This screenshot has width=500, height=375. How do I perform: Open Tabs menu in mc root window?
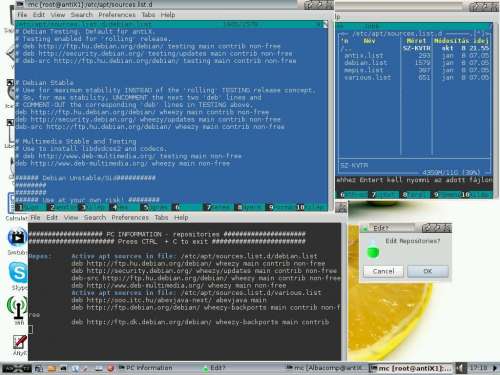(148, 15)
